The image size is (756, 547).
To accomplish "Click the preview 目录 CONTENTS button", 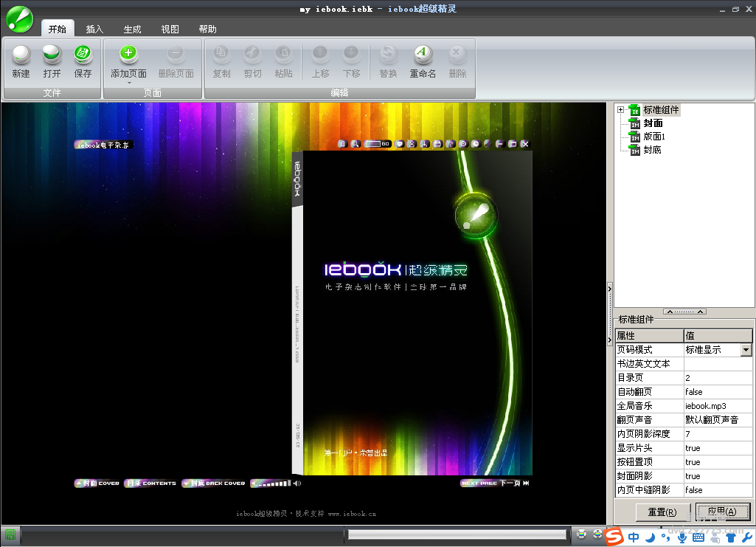I will (x=150, y=484).
